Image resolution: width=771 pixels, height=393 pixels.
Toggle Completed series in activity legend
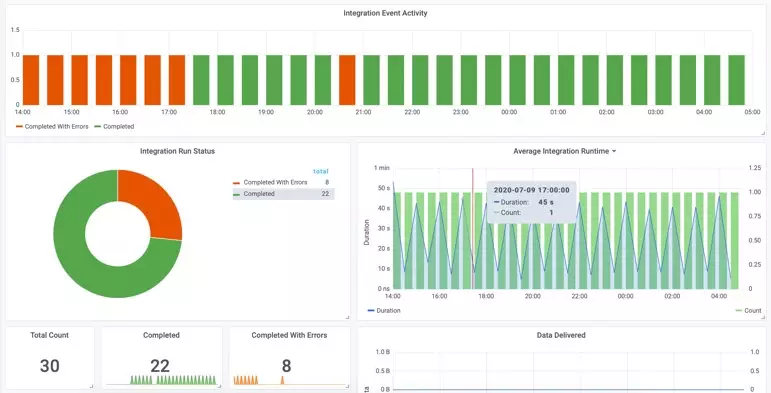[114, 126]
